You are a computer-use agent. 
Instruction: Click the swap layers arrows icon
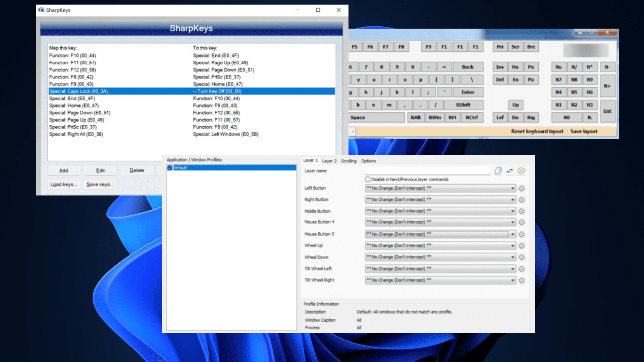click(x=509, y=171)
